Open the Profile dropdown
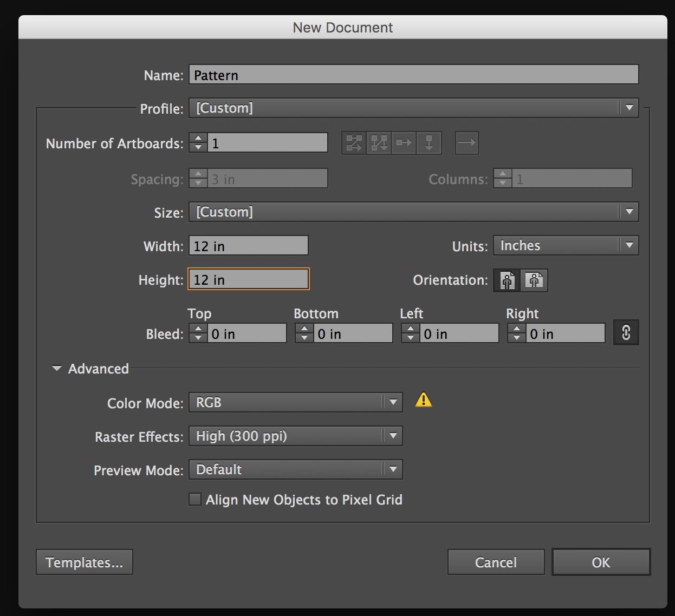Screen dimensions: 675x616 [x=413, y=108]
